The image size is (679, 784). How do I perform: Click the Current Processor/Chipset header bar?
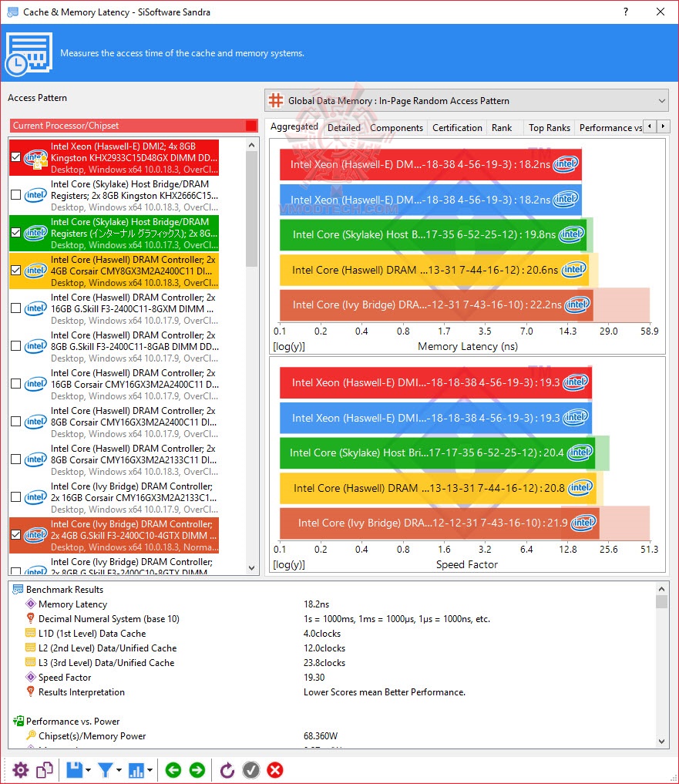tap(133, 126)
